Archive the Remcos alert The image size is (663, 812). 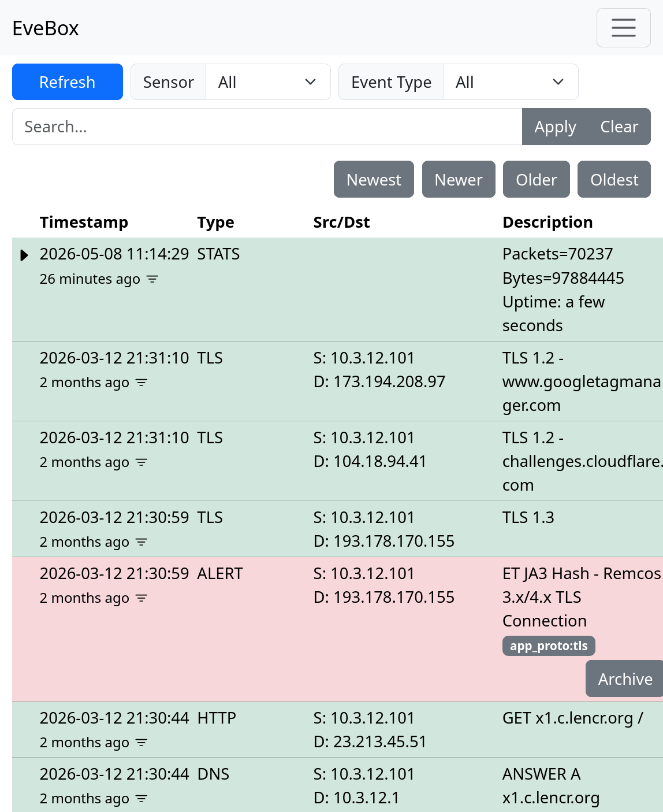625,678
